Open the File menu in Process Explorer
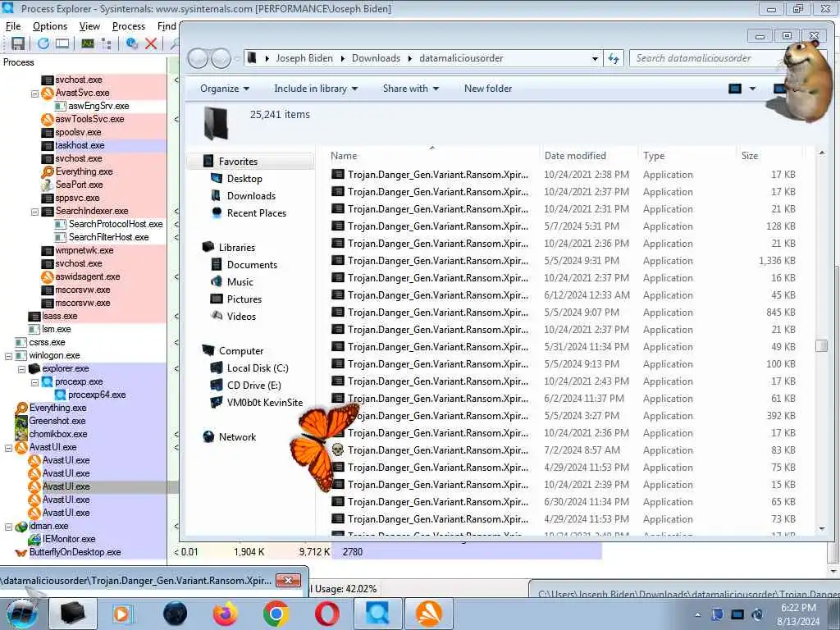Image resolution: width=840 pixels, height=630 pixels. (13, 26)
